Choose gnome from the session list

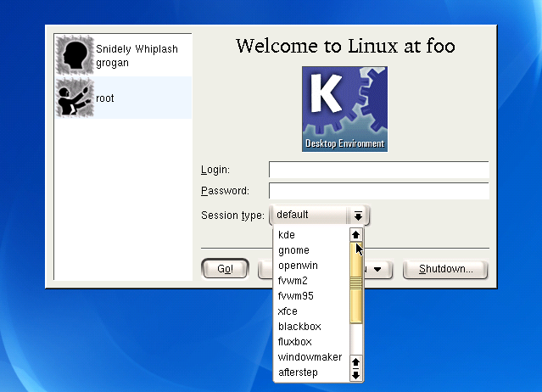point(293,250)
